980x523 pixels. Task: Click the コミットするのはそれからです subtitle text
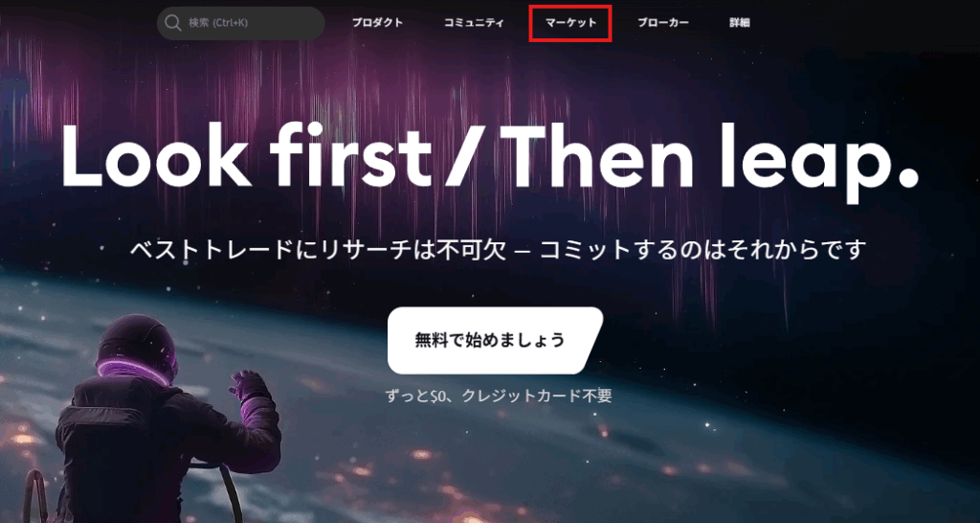click(x=703, y=250)
